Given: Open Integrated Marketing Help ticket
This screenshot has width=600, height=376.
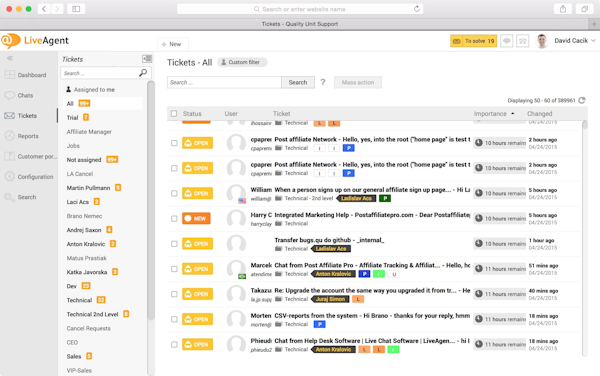Looking at the screenshot, I should pos(372,215).
